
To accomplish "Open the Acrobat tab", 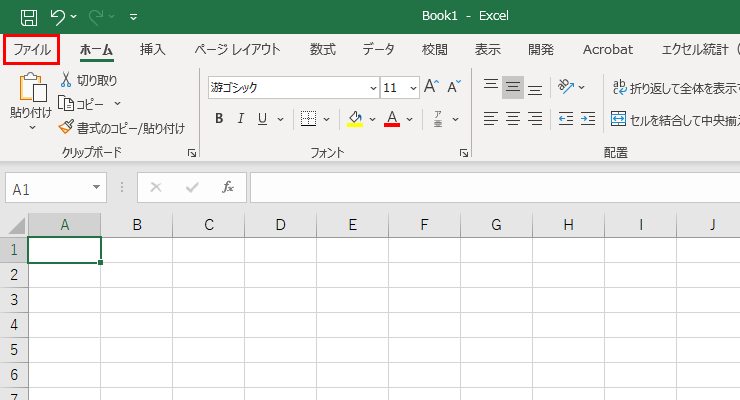I will (608, 50).
